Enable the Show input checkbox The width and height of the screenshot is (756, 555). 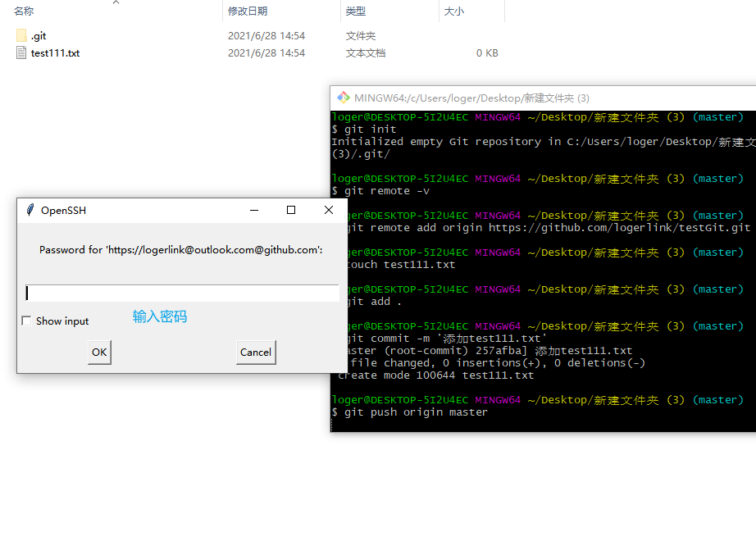point(25,321)
